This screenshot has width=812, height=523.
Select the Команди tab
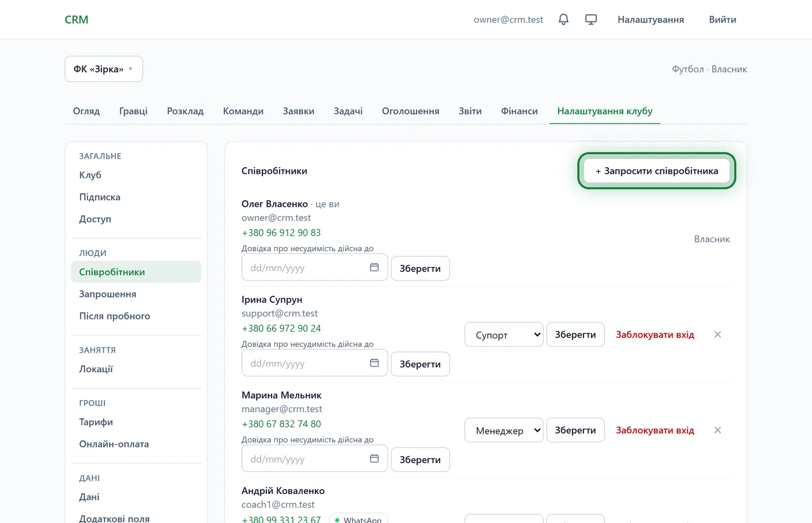pyautogui.click(x=243, y=111)
